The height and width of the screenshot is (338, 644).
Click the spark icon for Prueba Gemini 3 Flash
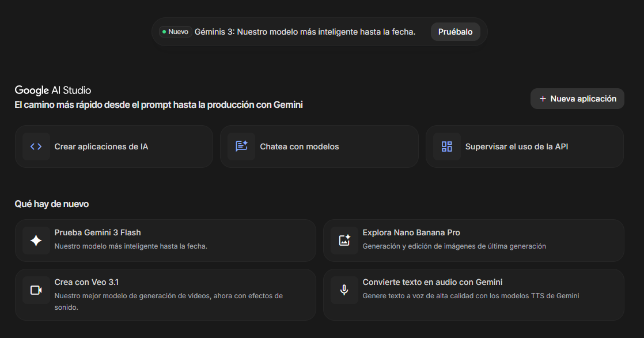(x=36, y=241)
